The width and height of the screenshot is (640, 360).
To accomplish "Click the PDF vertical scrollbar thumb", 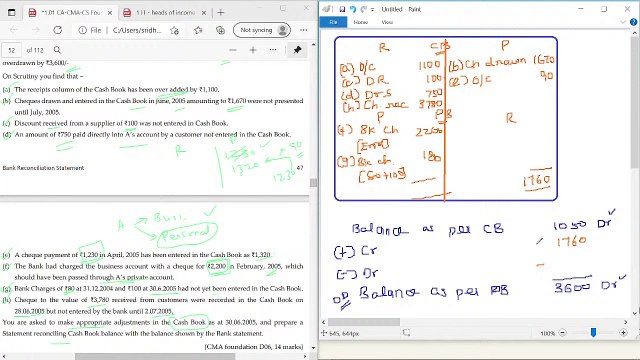I will click(x=313, y=182).
